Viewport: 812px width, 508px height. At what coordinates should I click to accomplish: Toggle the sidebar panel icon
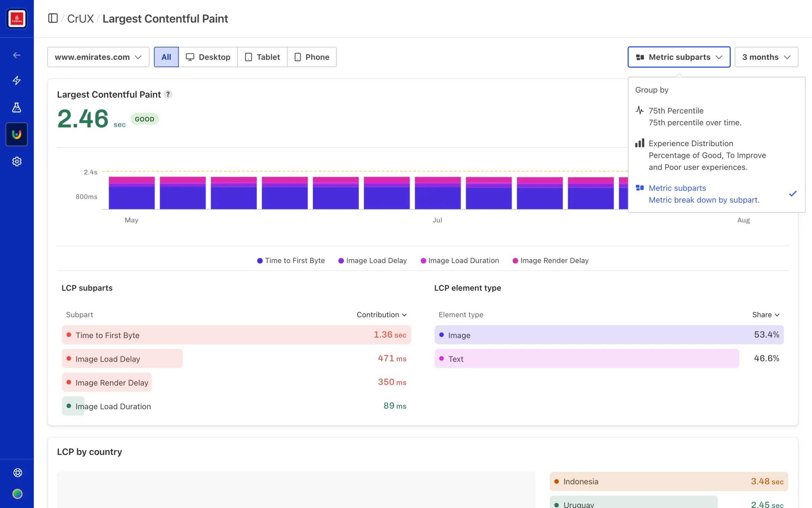[53, 18]
